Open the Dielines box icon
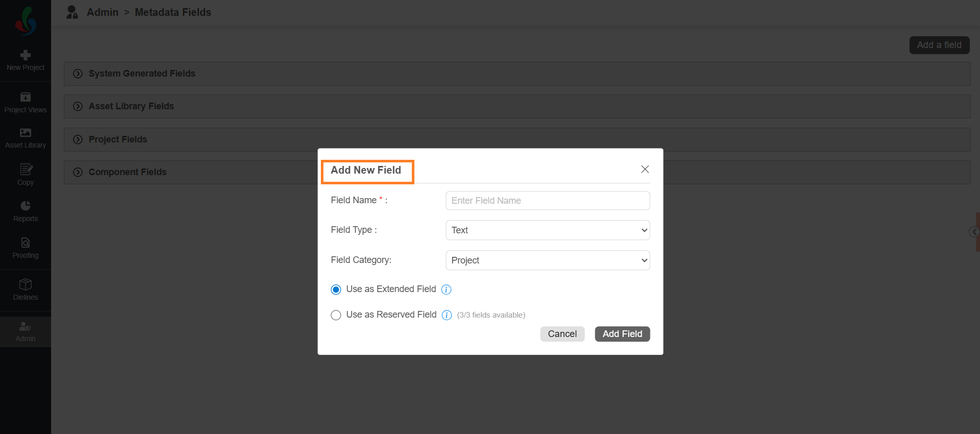 (26, 284)
